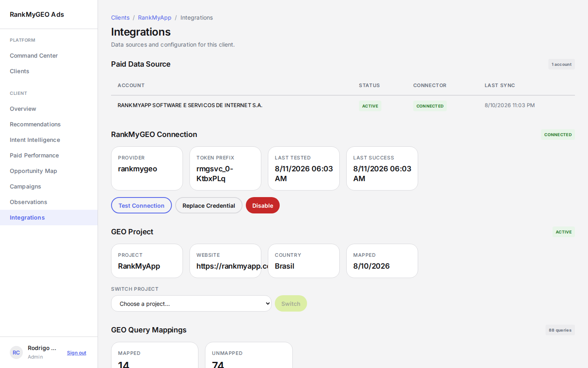Click the Mapped 14 queries card
Screen dimensions: 588x368
coord(155,355)
